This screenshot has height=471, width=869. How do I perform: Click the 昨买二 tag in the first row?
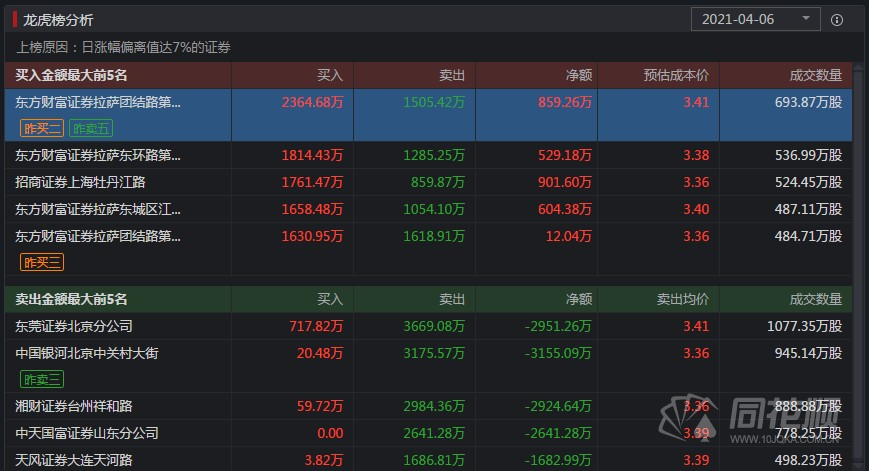(x=42, y=127)
